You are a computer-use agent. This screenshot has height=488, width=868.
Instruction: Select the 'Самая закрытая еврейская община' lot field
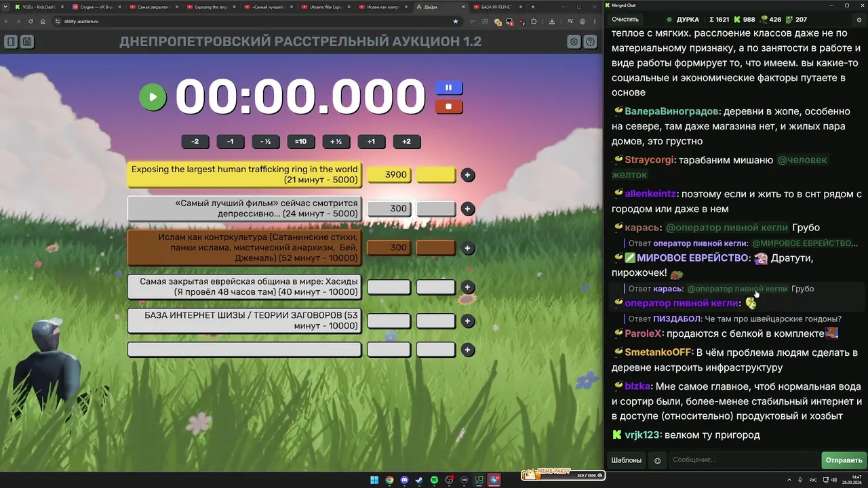pos(244,287)
